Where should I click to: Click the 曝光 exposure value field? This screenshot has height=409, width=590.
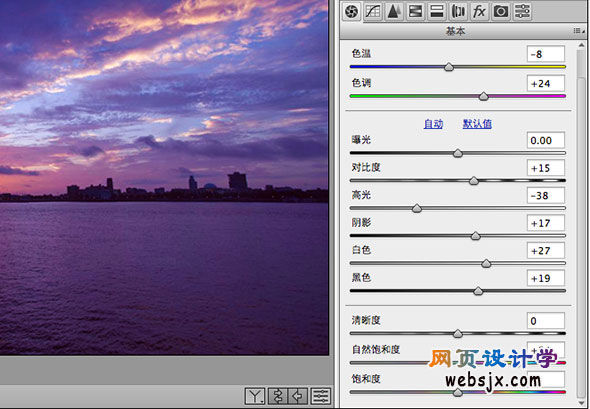coord(546,140)
